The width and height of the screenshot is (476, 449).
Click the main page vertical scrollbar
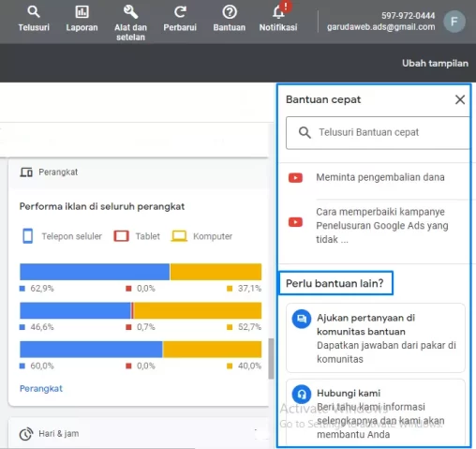point(271,359)
